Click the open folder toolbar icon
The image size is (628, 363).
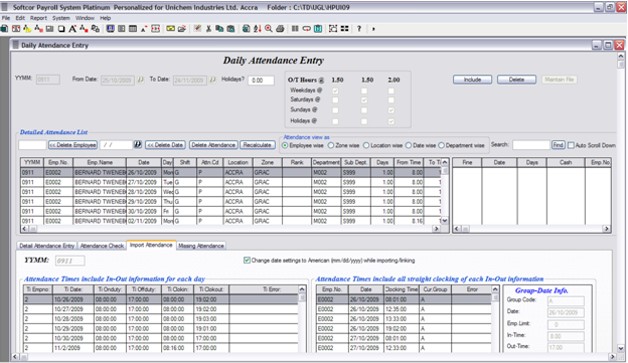[182, 28]
